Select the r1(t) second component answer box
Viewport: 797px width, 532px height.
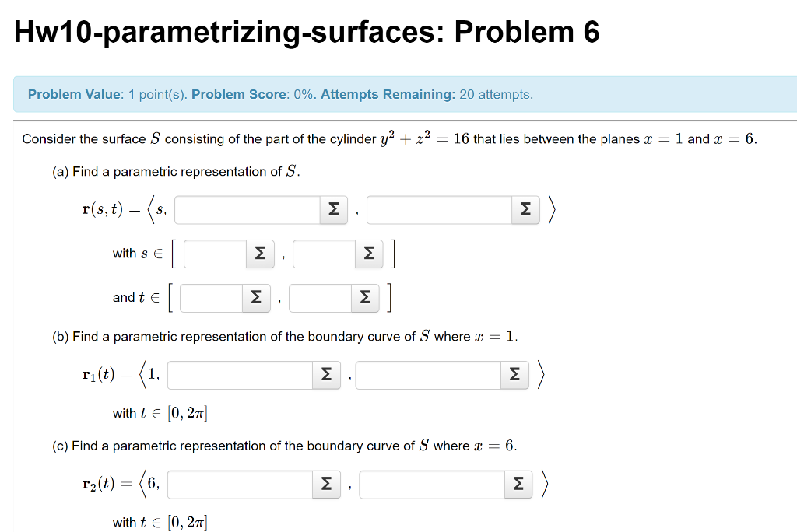coord(237,375)
